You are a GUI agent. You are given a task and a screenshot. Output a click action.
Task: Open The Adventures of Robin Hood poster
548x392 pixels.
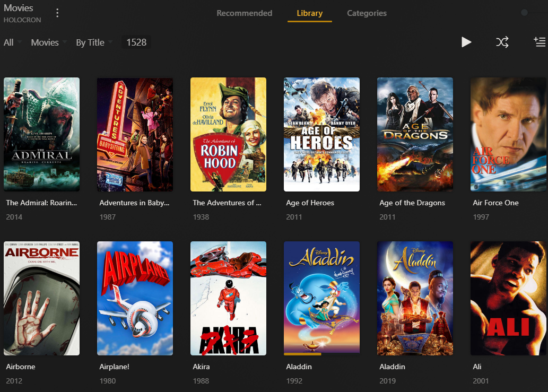coord(228,135)
